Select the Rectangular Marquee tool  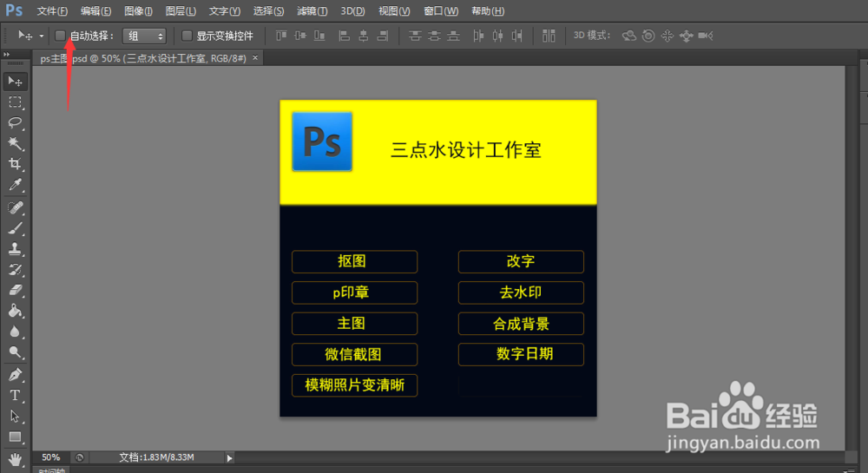(x=15, y=102)
